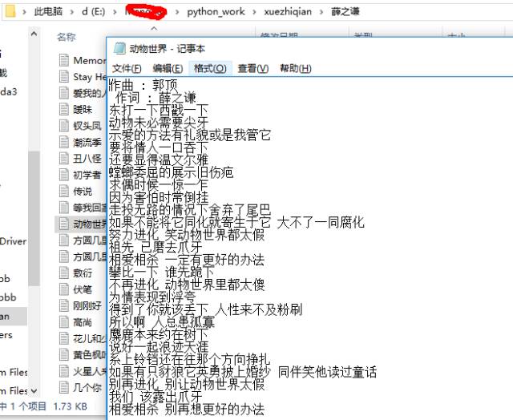Select the file named 钗头凤
This screenshot has width=513, height=420.
click(x=87, y=126)
